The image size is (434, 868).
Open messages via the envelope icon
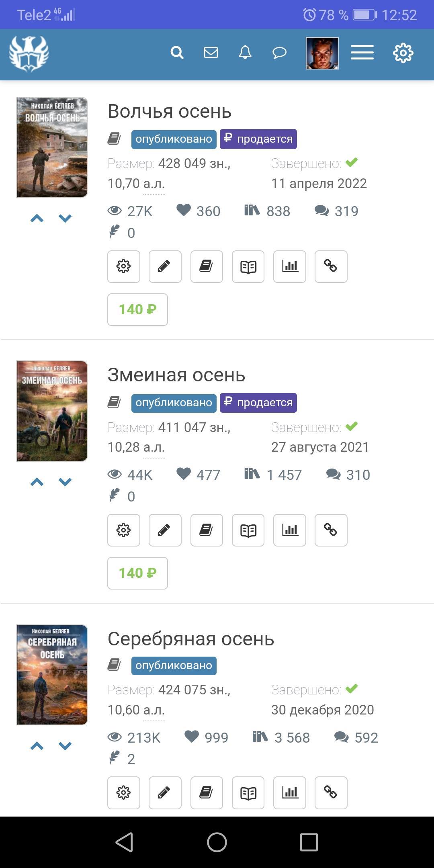point(211,53)
